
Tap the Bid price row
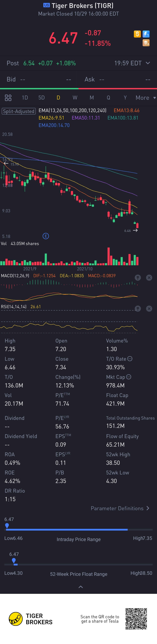coord(39,79)
